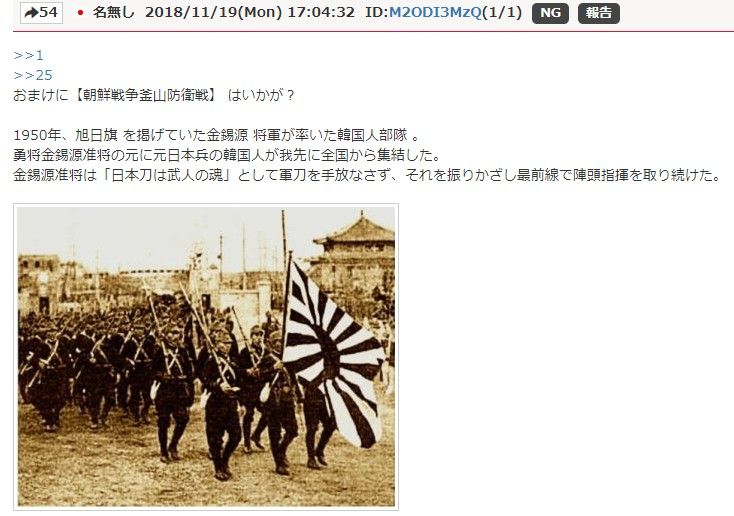Viewport: 734px width, 516px height.
Task: Click the reply arrow icon beside 54
Action: click(x=31, y=13)
